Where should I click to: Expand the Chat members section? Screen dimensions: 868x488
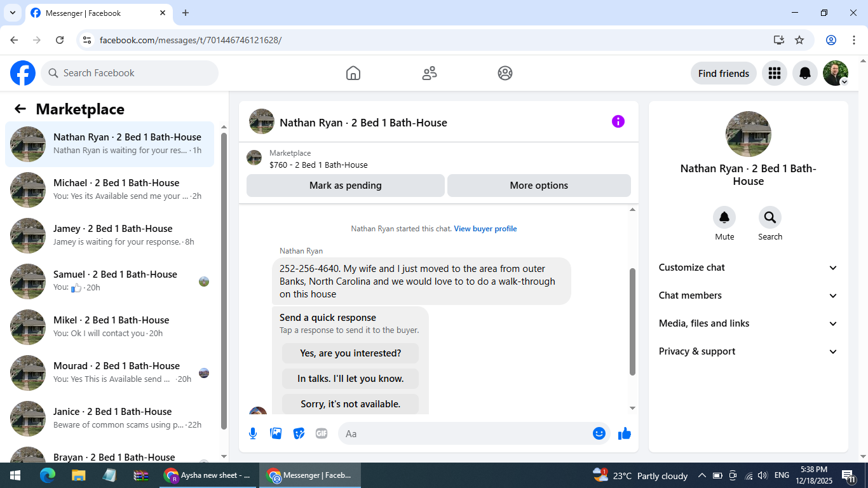tap(749, 295)
